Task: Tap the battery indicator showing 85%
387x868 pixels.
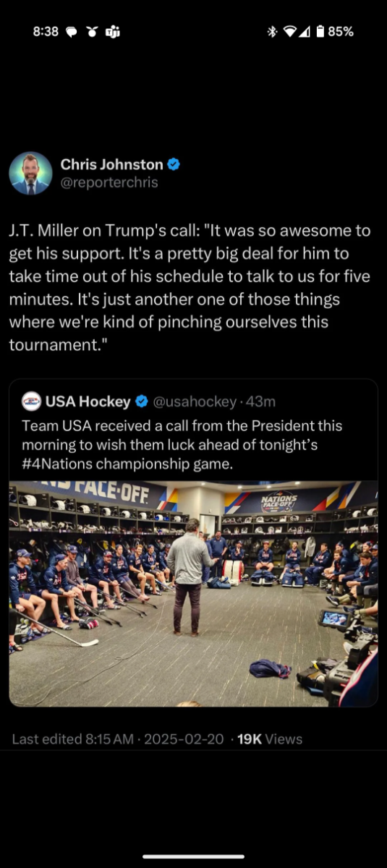Action: 334,32
